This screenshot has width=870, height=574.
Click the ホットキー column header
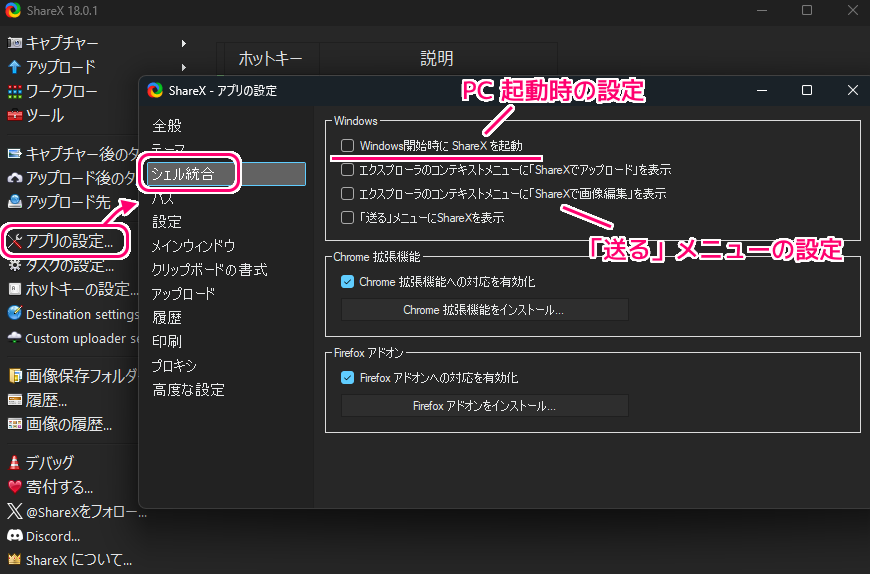tap(270, 59)
